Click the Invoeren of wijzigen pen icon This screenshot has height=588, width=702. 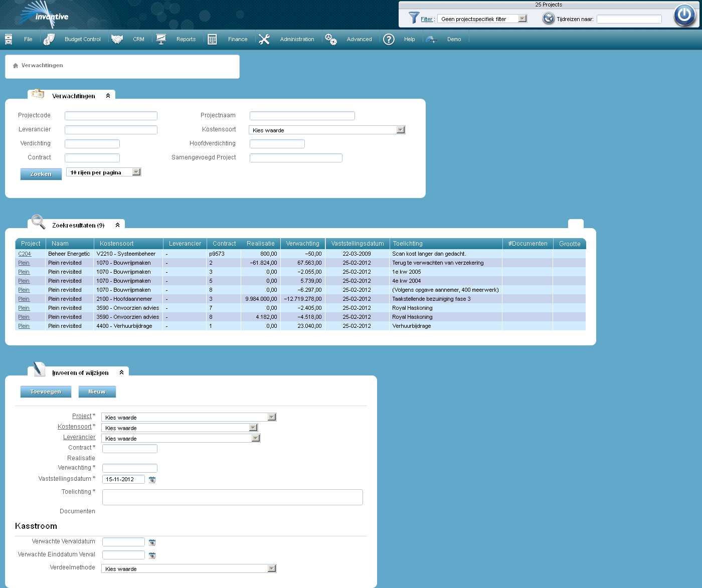(39, 369)
